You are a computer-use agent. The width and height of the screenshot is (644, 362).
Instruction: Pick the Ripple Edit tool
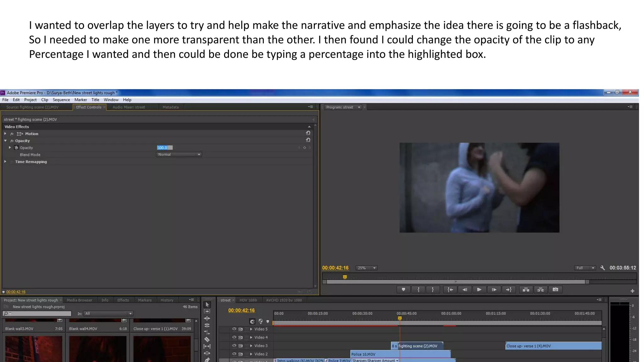(x=207, y=318)
